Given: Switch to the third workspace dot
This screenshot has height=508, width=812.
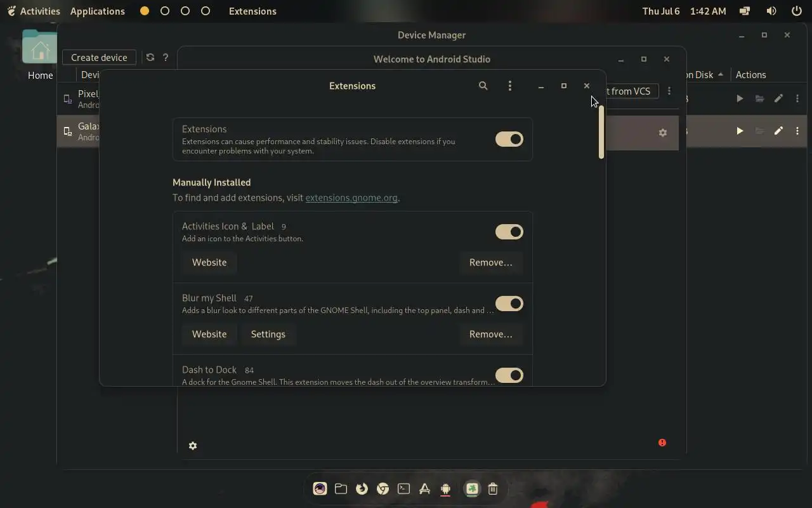Looking at the screenshot, I should (185, 11).
